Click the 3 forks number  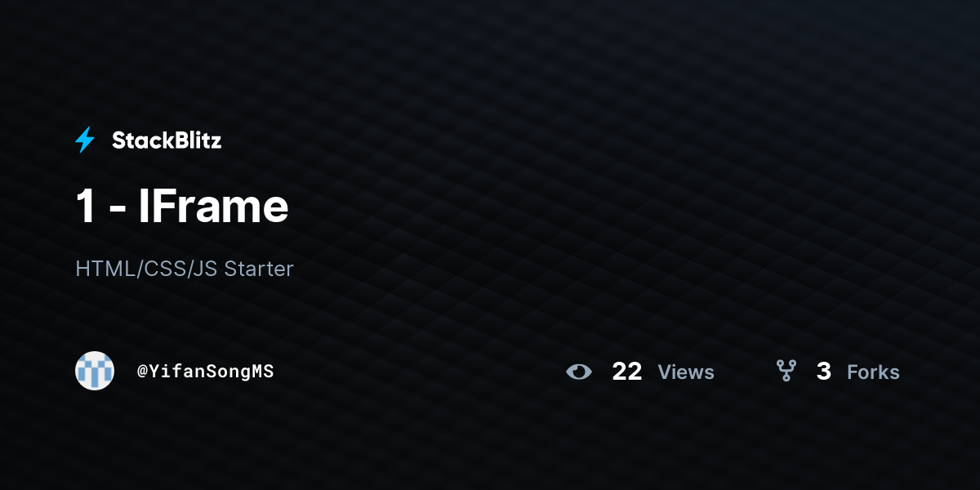(x=824, y=372)
